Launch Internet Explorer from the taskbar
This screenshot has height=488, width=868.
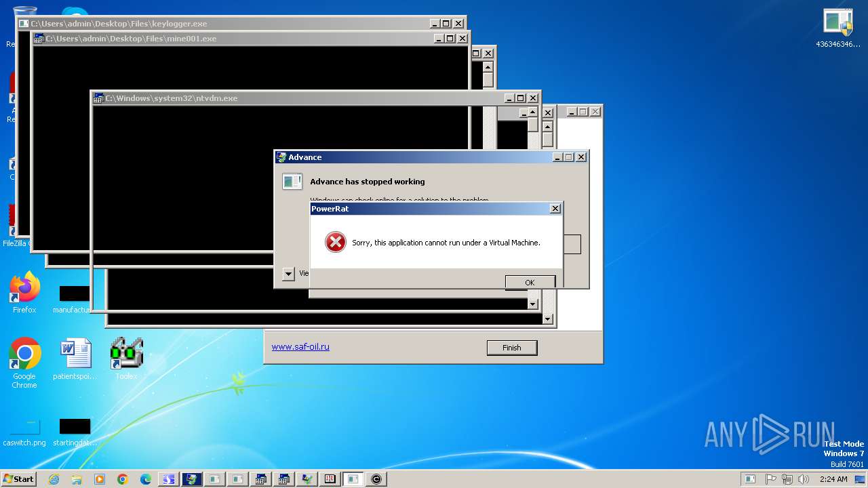click(x=54, y=479)
